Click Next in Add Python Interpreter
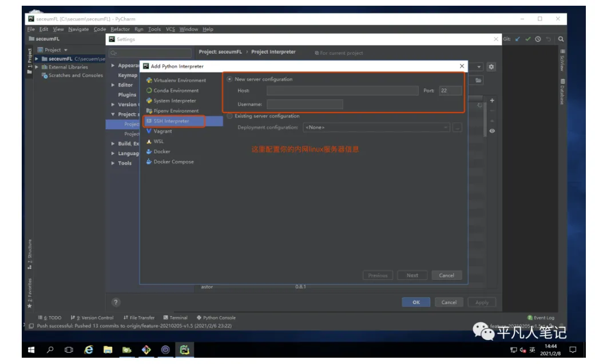This screenshot has width=595, height=364. [412, 275]
